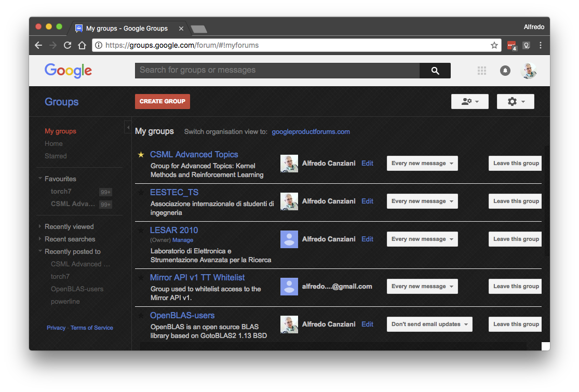579x392 pixels.
Task: Open Terms of Service link
Action: click(91, 328)
